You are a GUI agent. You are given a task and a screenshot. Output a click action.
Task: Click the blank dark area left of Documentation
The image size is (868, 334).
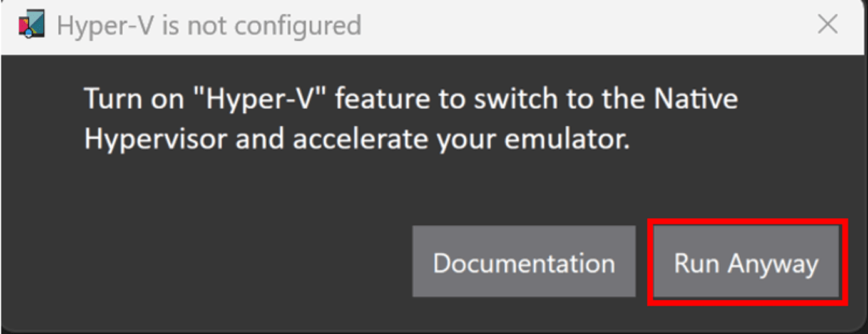tap(219, 263)
